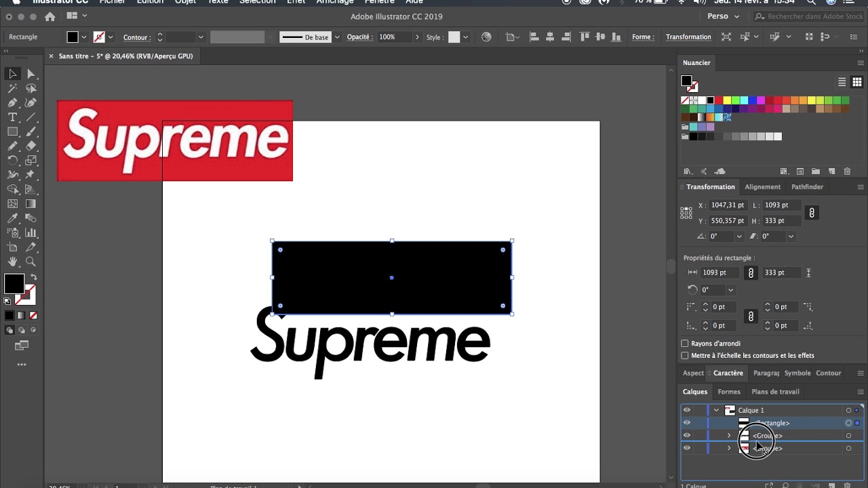Select the Lasso tool

31,88
